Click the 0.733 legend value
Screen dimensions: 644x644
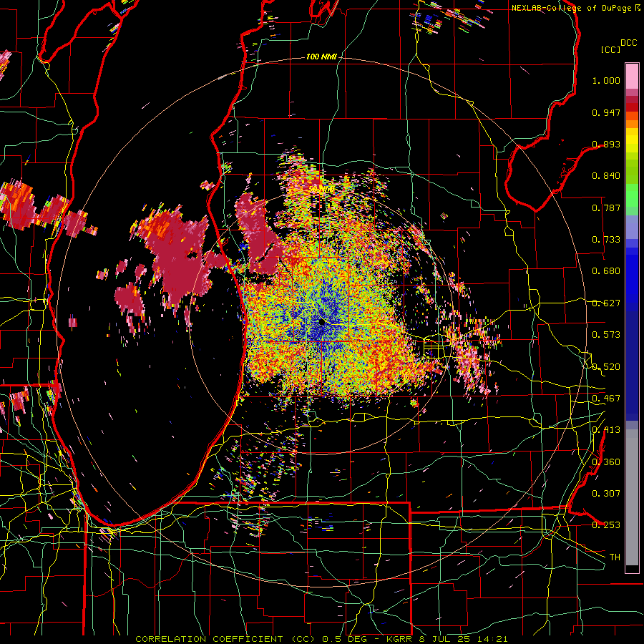pyautogui.click(x=606, y=240)
